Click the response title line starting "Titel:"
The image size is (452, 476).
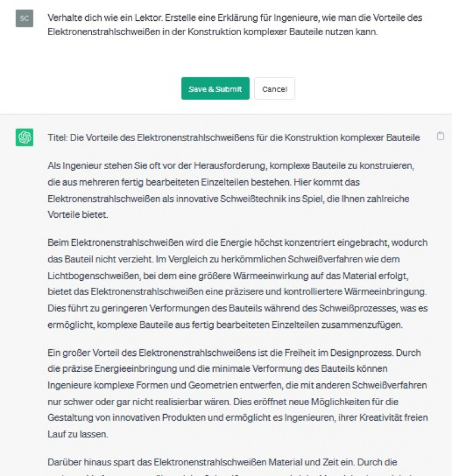tap(233, 137)
